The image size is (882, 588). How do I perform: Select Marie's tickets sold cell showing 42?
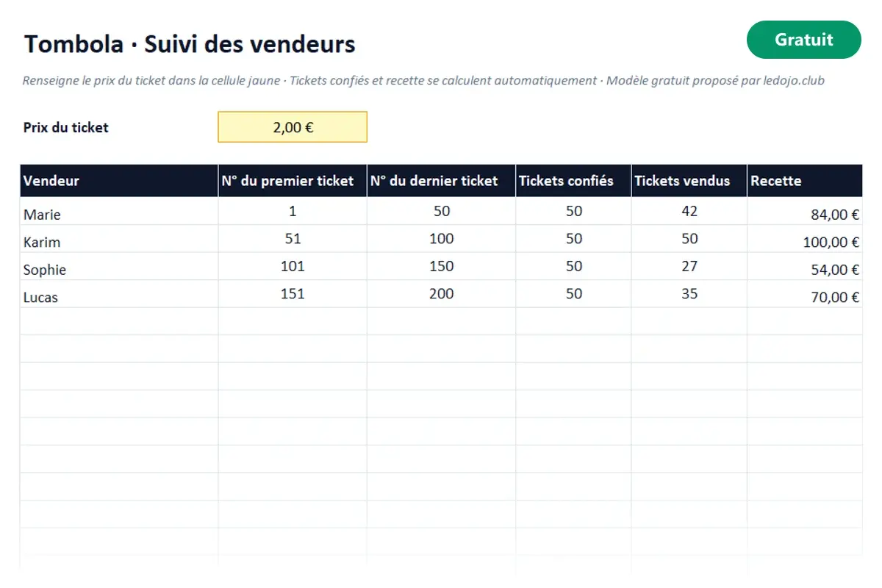click(x=689, y=211)
